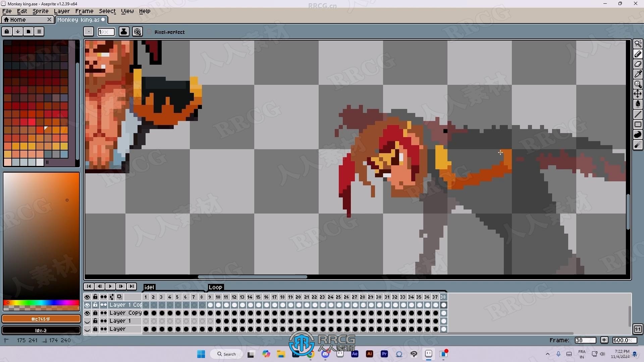Viewport: 644px width, 362px height.
Task: Close the Home tab
Action: [x=49, y=19]
